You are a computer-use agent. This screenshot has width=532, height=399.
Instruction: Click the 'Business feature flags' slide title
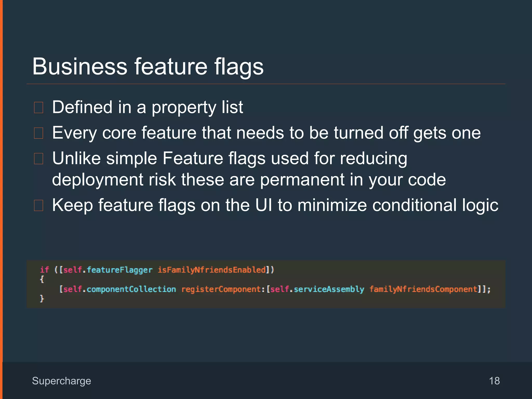pyautogui.click(x=148, y=67)
